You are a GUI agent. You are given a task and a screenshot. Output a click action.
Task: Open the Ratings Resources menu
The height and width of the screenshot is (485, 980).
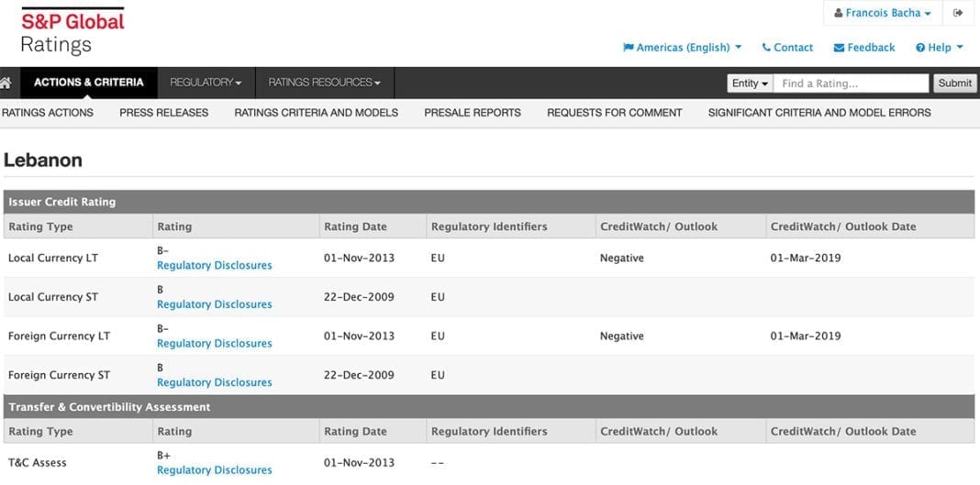pos(324,83)
